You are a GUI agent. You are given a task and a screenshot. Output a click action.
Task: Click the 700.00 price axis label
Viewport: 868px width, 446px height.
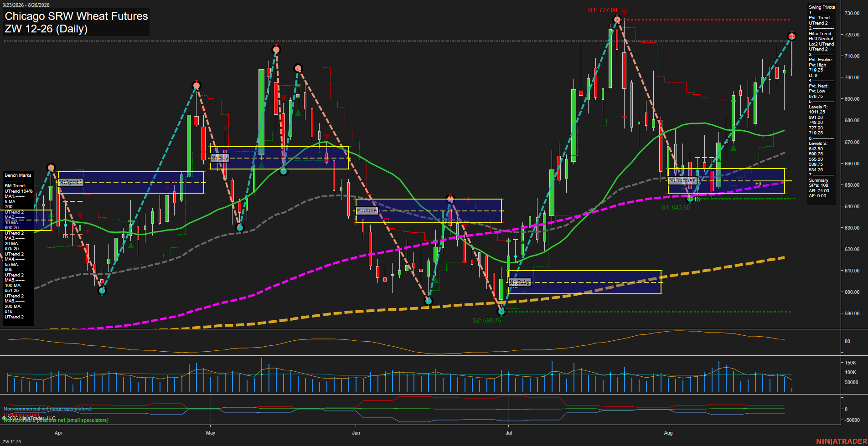pyautogui.click(x=852, y=77)
